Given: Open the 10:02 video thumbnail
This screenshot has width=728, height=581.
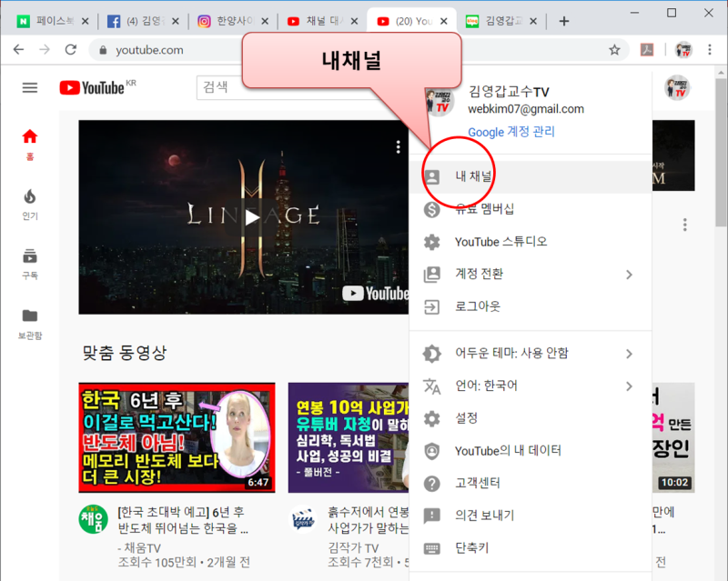Looking at the screenshot, I should pos(673,437).
